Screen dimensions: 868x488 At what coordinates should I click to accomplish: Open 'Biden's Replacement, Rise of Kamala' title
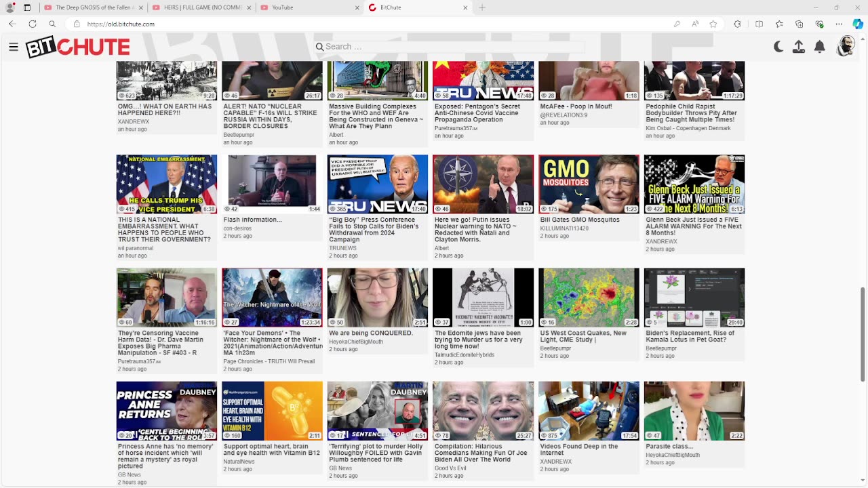point(690,336)
